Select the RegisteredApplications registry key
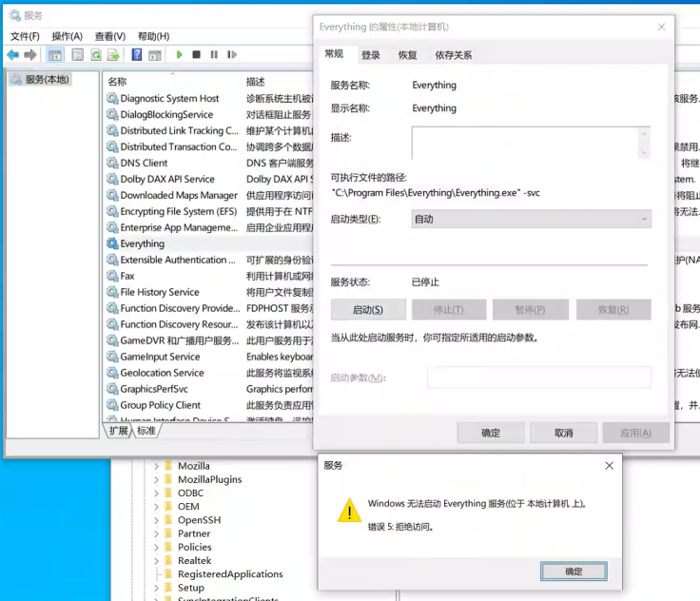Image resolution: width=700 pixels, height=601 pixels. click(230, 573)
